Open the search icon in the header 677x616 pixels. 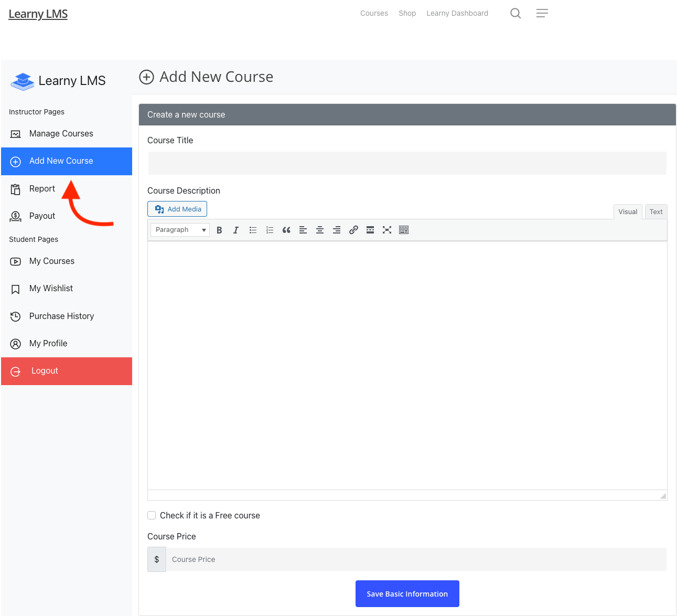[x=515, y=13]
